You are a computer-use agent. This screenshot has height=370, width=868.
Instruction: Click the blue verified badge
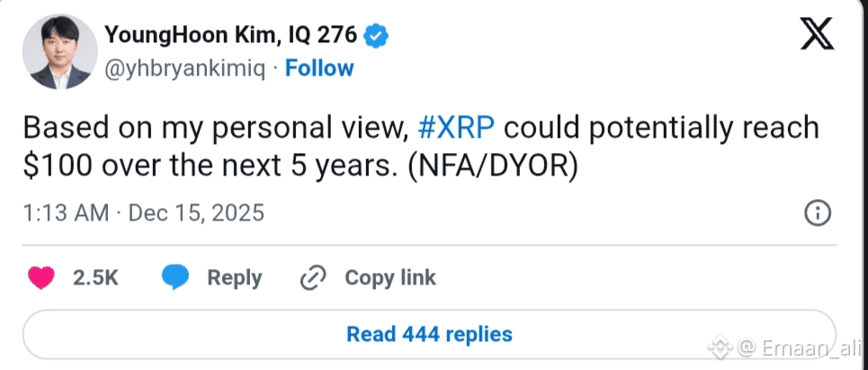(x=376, y=36)
